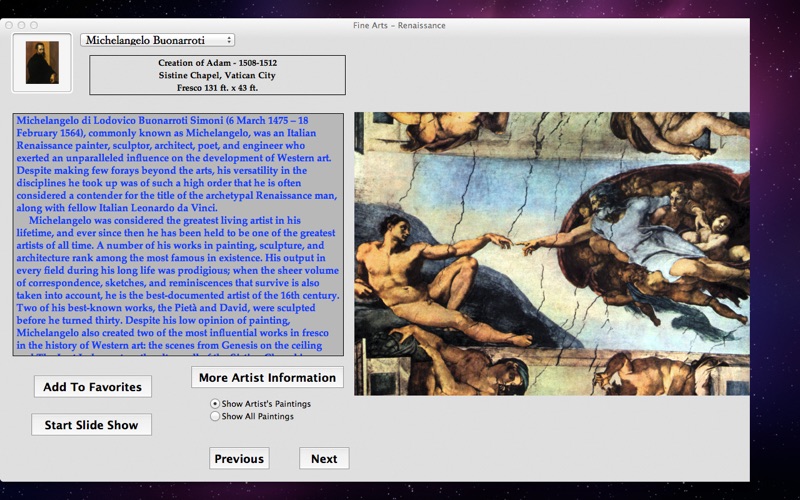This screenshot has height=500, width=800.
Task: Select Show All Paintings radio button
Action: point(215,416)
